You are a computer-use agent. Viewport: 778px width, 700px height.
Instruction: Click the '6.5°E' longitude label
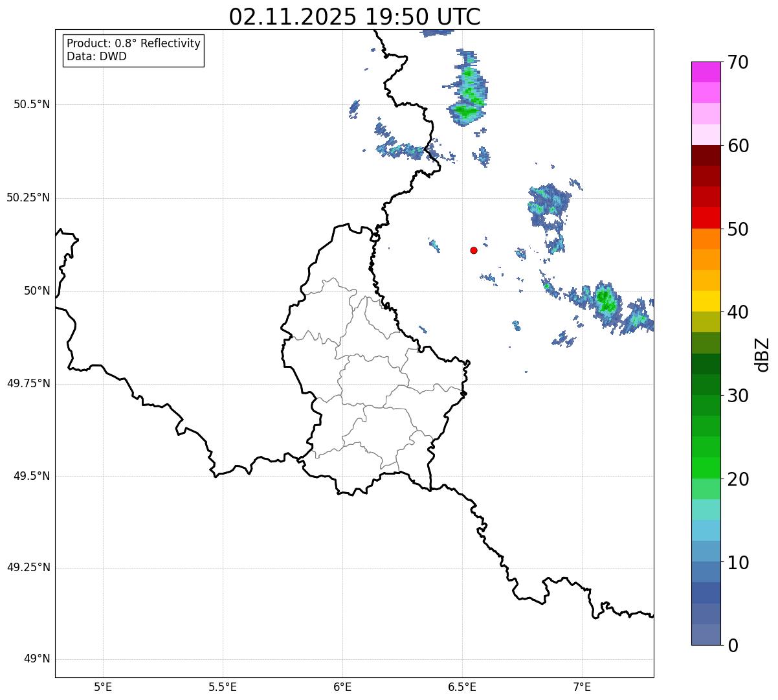(462, 686)
